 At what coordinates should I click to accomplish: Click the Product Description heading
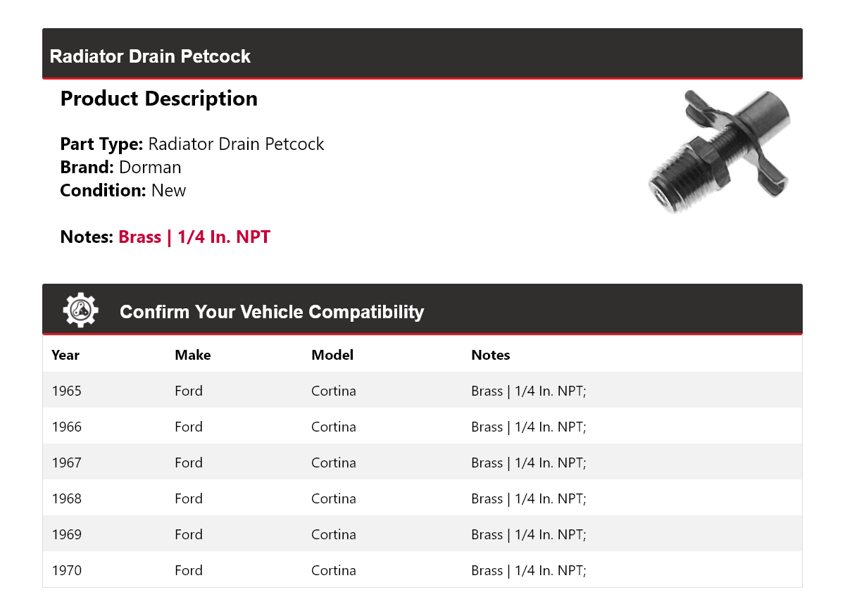click(x=158, y=99)
